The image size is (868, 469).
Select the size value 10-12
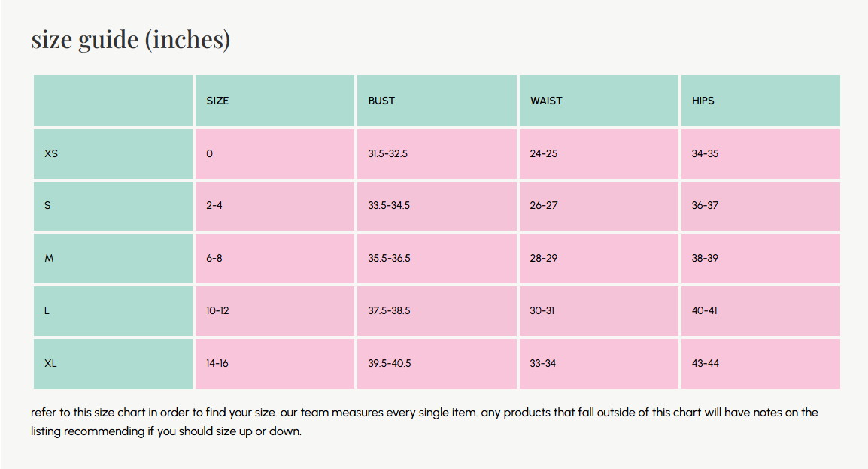(217, 310)
